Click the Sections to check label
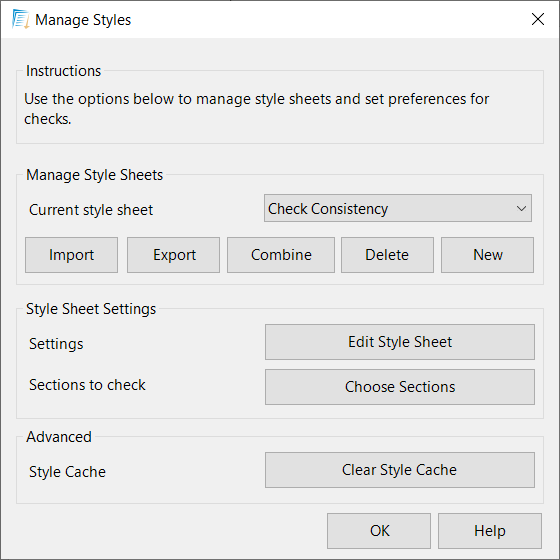The width and height of the screenshot is (560, 560). click(87, 385)
